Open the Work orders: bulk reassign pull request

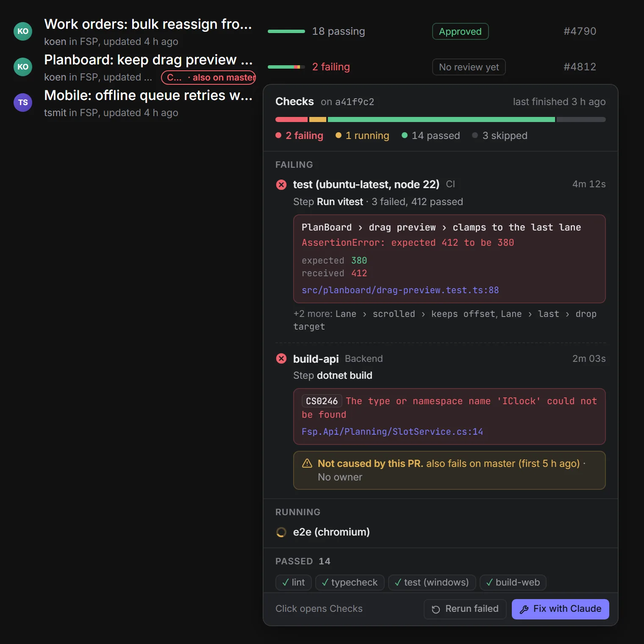tap(148, 25)
